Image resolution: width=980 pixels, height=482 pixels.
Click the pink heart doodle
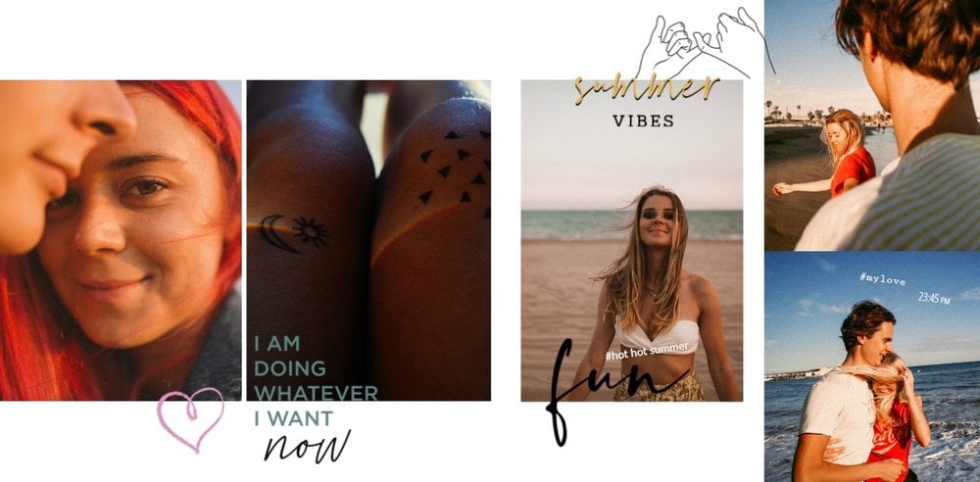pos(191,419)
